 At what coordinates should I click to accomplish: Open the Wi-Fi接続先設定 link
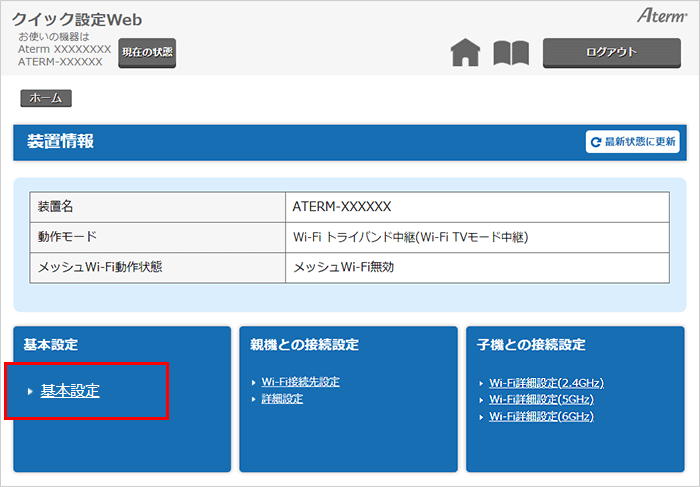coord(300,382)
